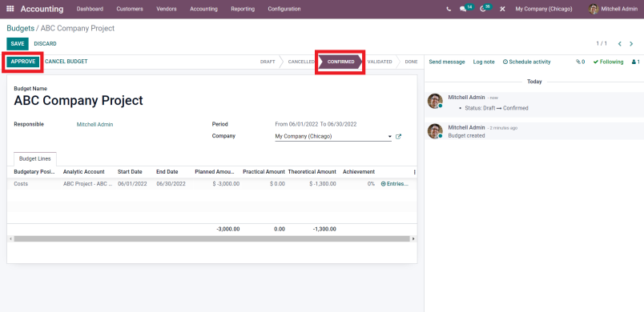The width and height of the screenshot is (644, 312).
Task: Sort by Theoretical Amount column header
Action: (x=312, y=172)
